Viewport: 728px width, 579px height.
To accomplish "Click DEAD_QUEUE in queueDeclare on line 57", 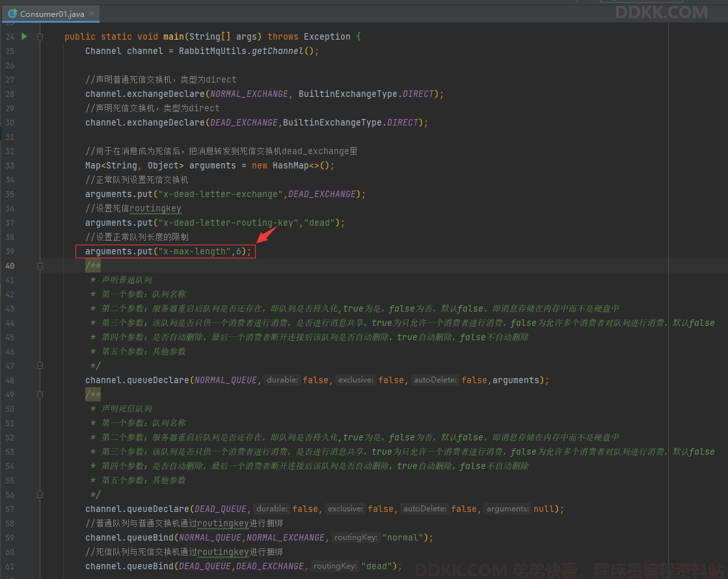I will click(x=221, y=509).
